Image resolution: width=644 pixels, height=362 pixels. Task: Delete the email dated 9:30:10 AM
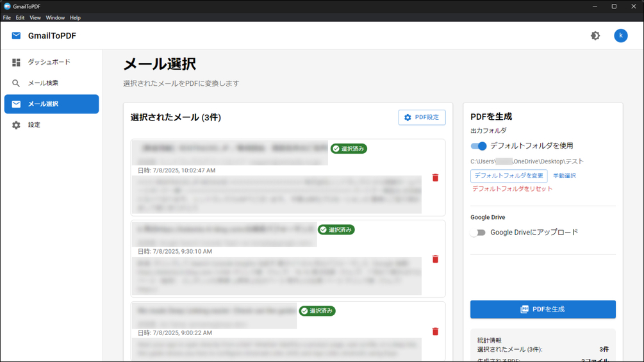pyautogui.click(x=435, y=259)
